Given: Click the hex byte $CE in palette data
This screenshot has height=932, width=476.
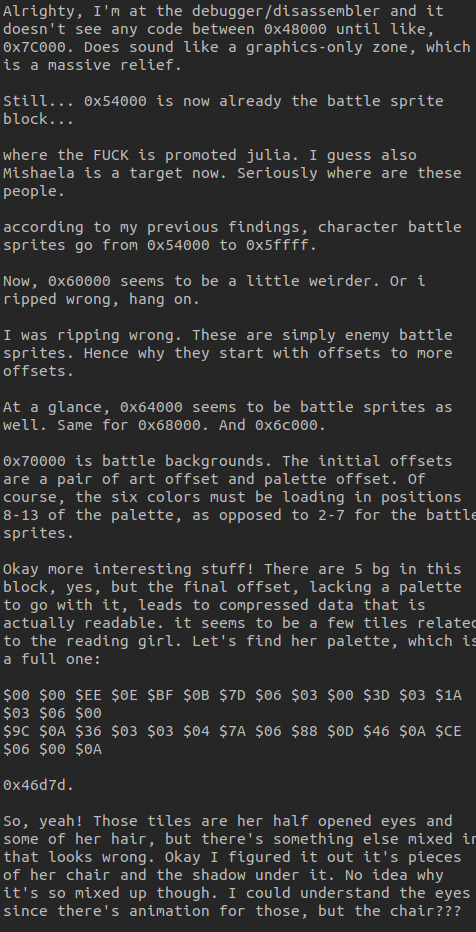Looking at the screenshot, I should (x=448, y=731).
